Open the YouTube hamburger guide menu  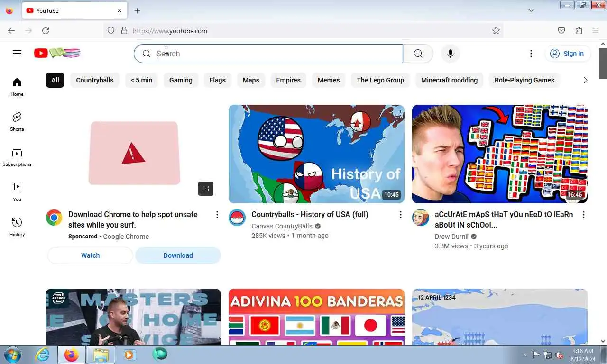17,53
